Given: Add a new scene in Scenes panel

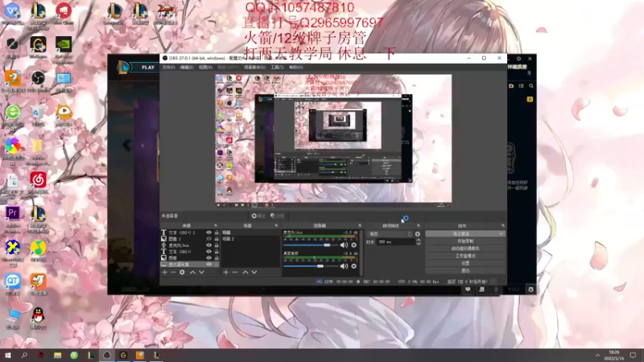Looking at the screenshot, I should coord(226,272).
